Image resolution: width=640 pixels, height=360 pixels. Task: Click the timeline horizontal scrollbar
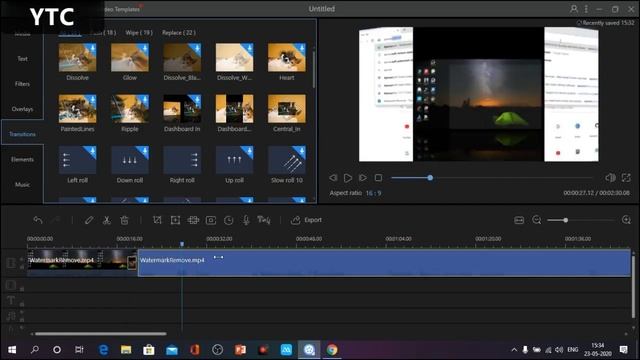tap(100, 334)
